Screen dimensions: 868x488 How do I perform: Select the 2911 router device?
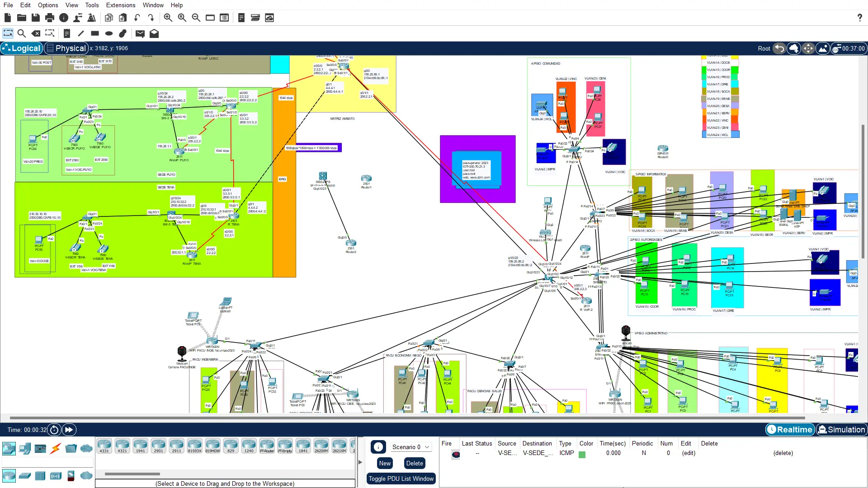click(176, 446)
